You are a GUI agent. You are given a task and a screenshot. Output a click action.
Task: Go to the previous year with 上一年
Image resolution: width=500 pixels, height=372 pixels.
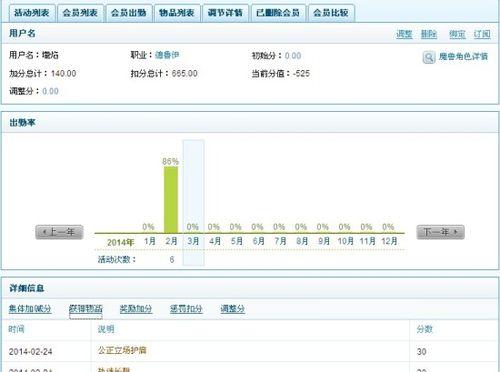point(59,232)
